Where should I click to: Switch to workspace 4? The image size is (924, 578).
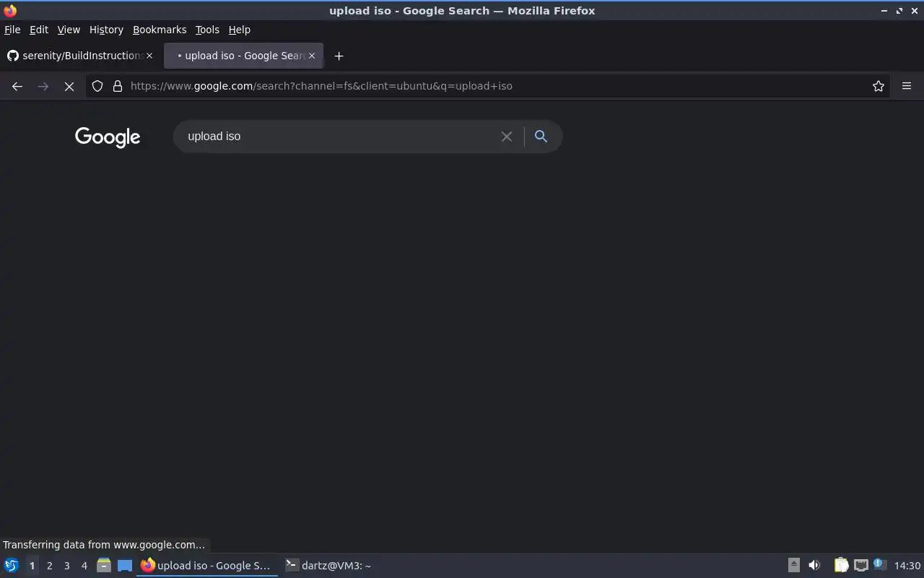click(84, 566)
